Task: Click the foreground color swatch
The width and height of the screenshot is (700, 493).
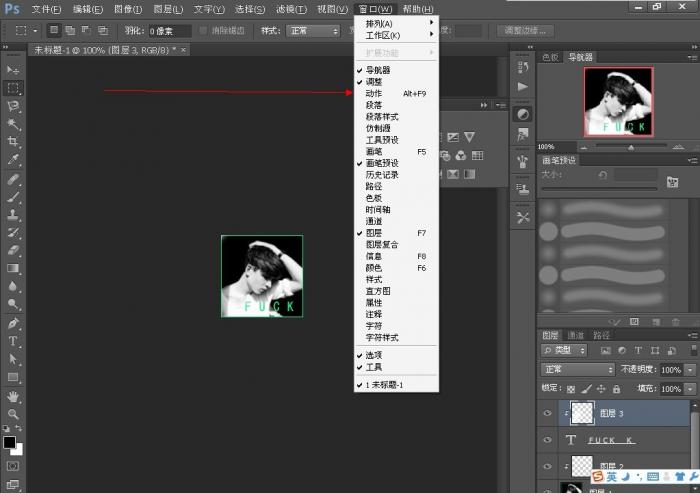Action: pyautogui.click(x=9, y=442)
